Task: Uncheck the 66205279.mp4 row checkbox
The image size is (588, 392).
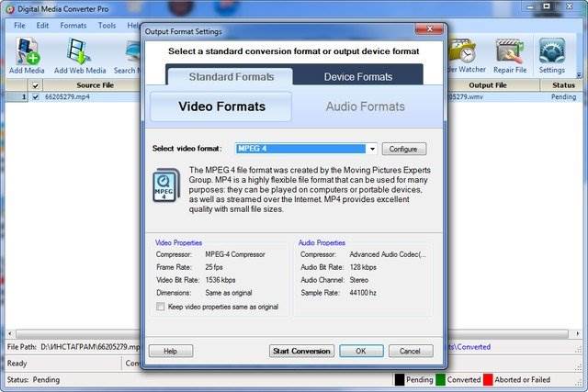Action: [36, 97]
